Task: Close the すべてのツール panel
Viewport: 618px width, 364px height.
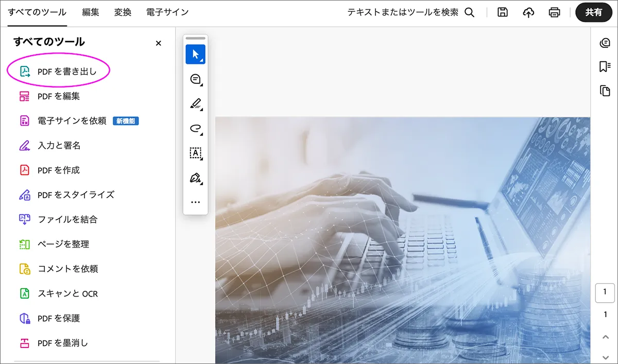Action: point(159,43)
